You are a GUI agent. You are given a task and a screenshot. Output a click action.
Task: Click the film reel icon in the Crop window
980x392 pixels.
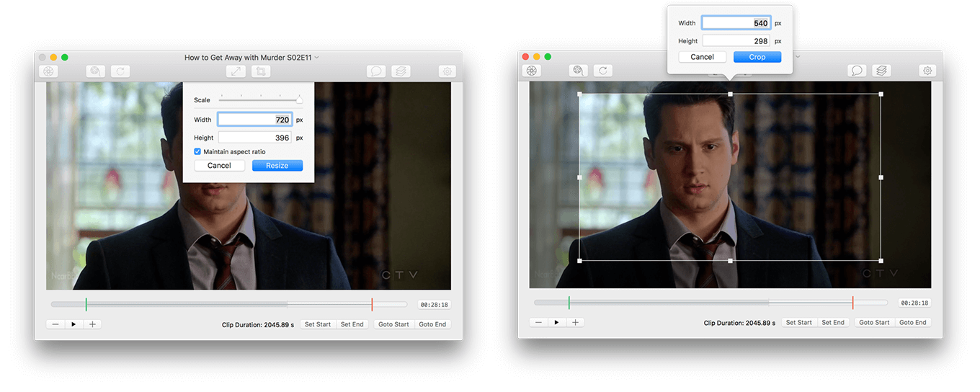(x=579, y=71)
